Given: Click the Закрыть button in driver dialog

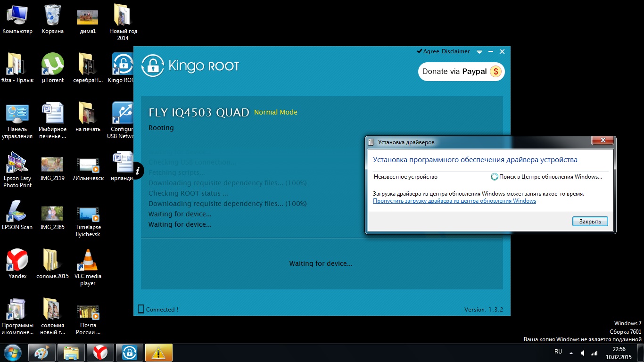Looking at the screenshot, I should coord(590,222).
